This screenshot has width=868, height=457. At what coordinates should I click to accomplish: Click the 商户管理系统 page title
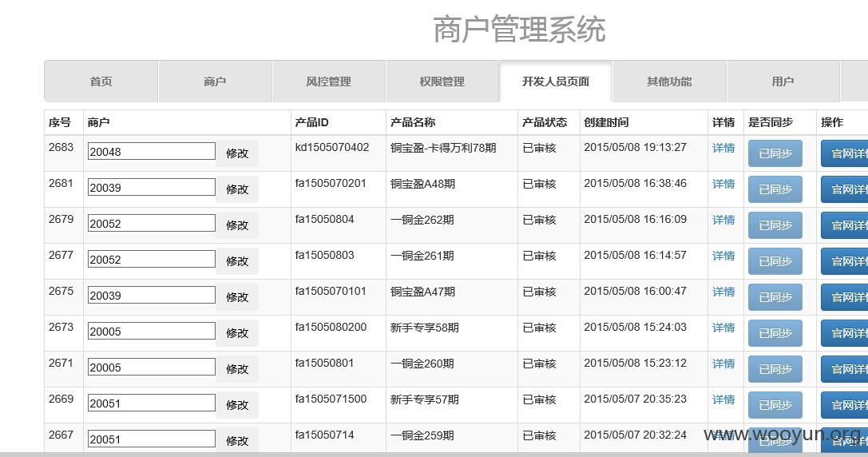point(519,30)
